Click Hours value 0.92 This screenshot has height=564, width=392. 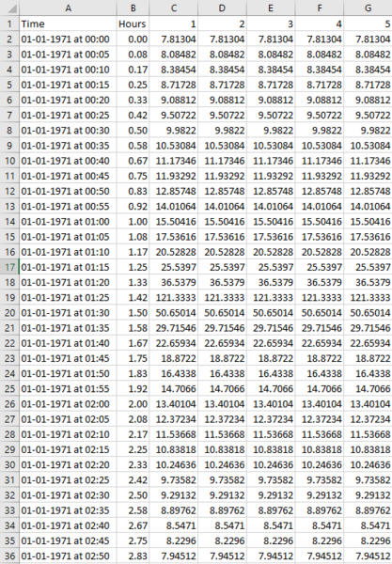133,207
